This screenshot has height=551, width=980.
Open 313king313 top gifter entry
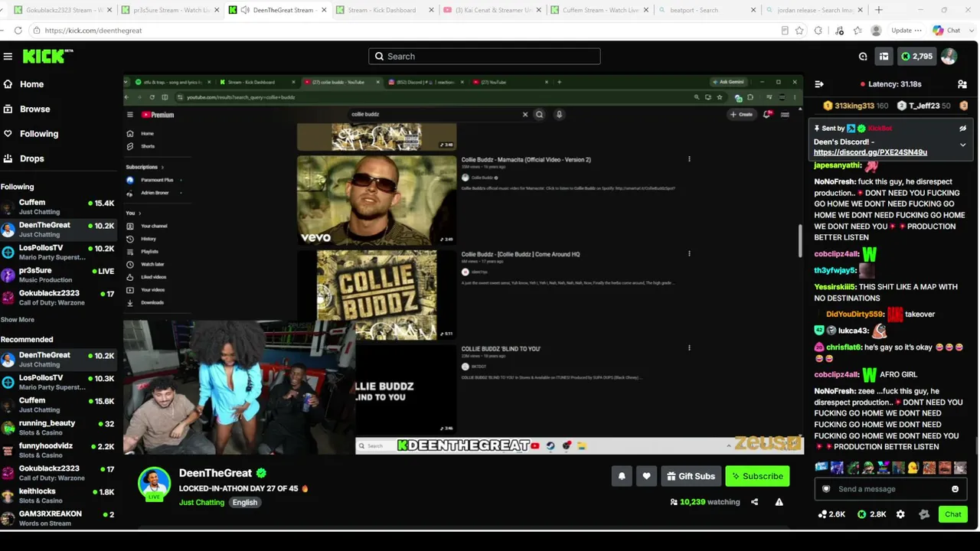(x=856, y=106)
